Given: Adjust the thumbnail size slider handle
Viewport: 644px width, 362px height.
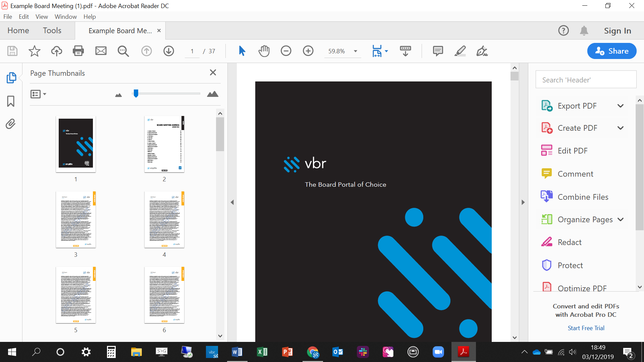Looking at the screenshot, I should point(136,94).
